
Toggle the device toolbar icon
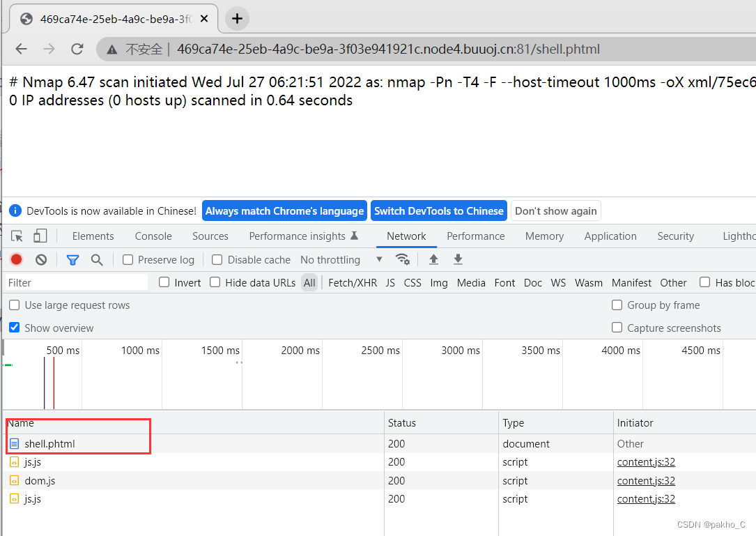pos(40,236)
